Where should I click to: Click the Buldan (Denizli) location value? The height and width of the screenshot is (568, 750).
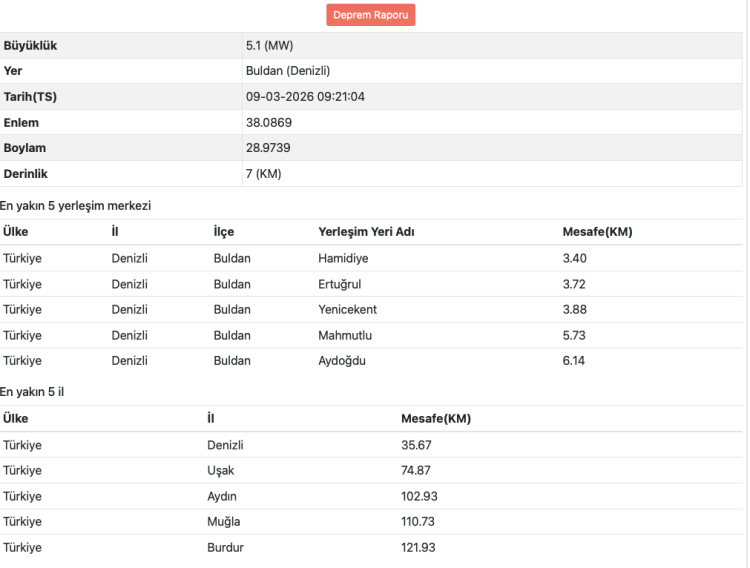coord(287,71)
